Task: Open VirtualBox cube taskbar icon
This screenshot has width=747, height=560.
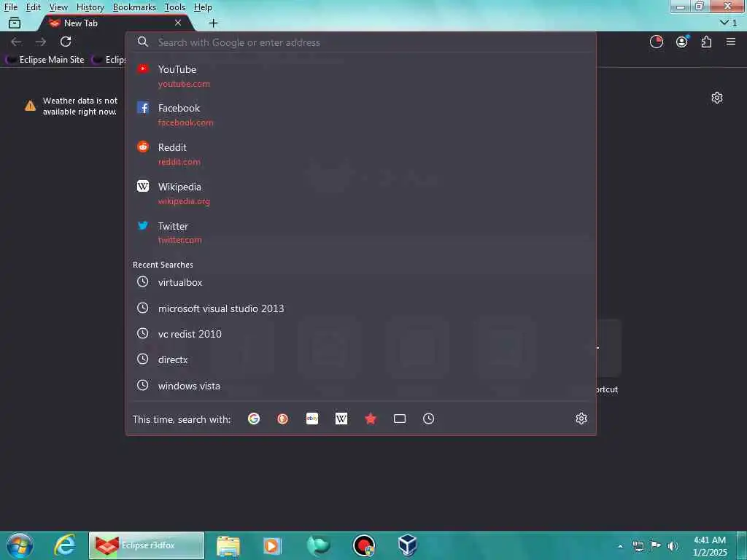Action: click(x=407, y=545)
